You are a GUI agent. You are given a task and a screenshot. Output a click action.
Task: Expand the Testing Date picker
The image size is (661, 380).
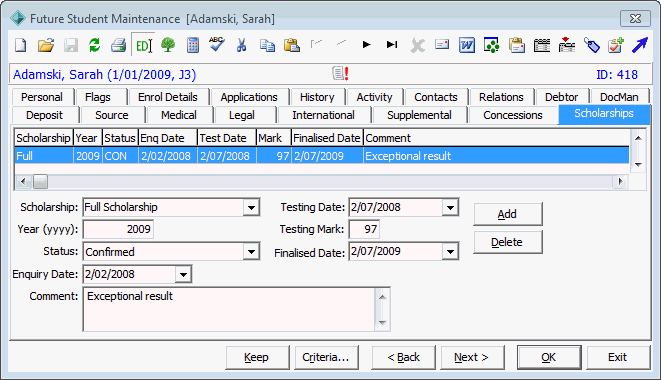pyautogui.click(x=450, y=208)
